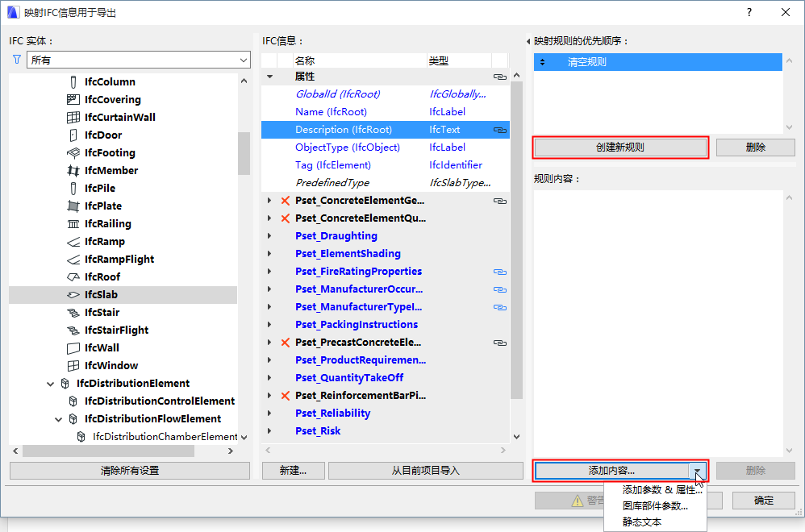Image resolution: width=805 pixels, height=532 pixels.
Task: Open the 所有 IFC entity filter dropdown
Action: pos(138,60)
